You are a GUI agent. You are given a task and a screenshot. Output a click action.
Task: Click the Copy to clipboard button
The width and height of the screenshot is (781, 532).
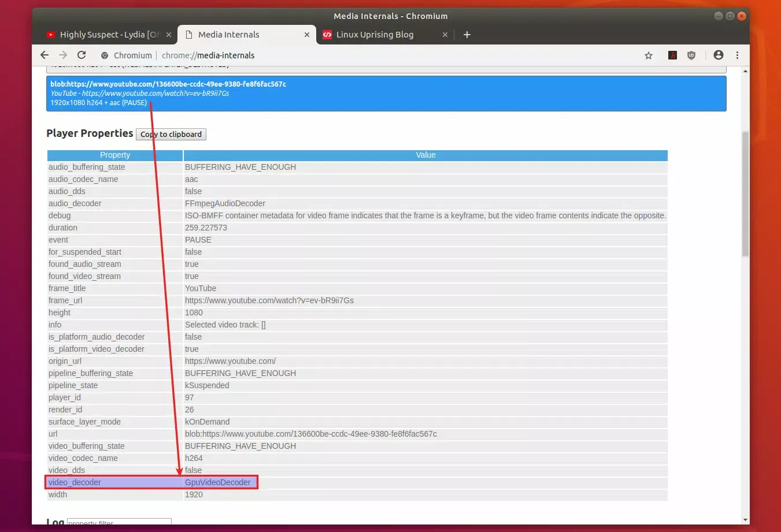(x=171, y=134)
